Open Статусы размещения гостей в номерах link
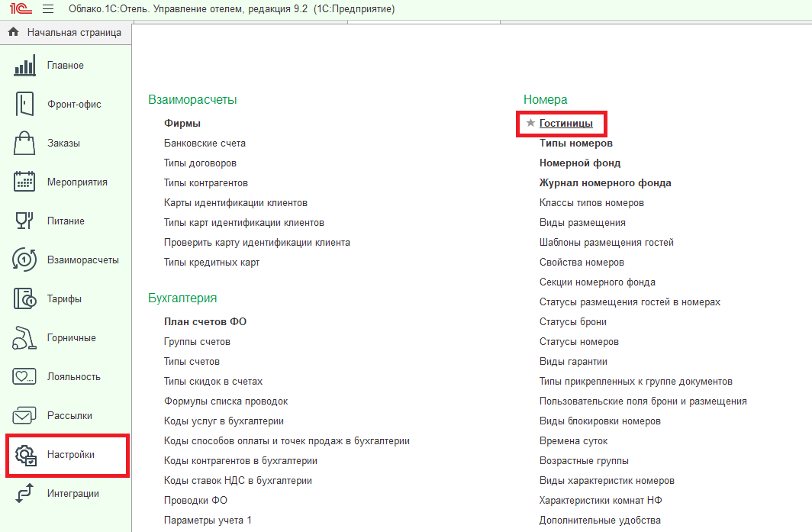The width and height of the screenshot is (812, 532). click(x=630, y=302)
